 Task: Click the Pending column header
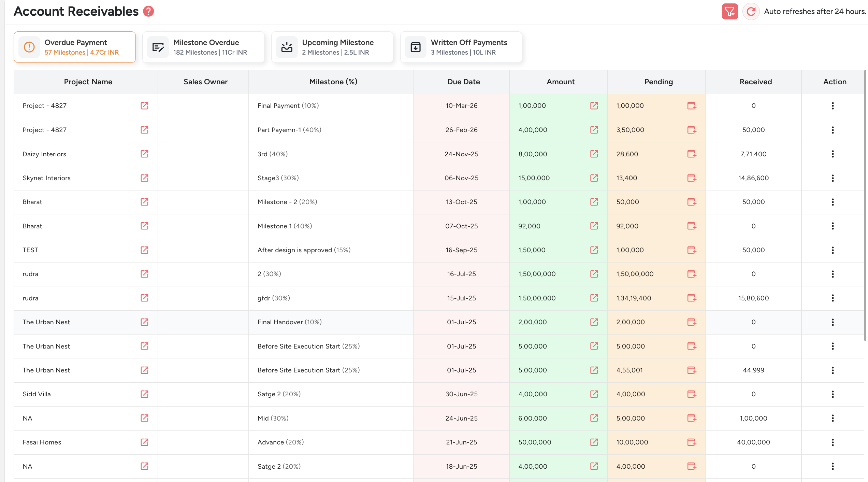[x=658, y=82]
